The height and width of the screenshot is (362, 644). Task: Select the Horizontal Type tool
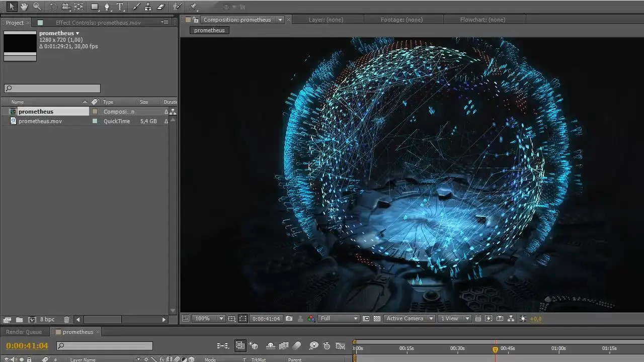coord(120,7)
